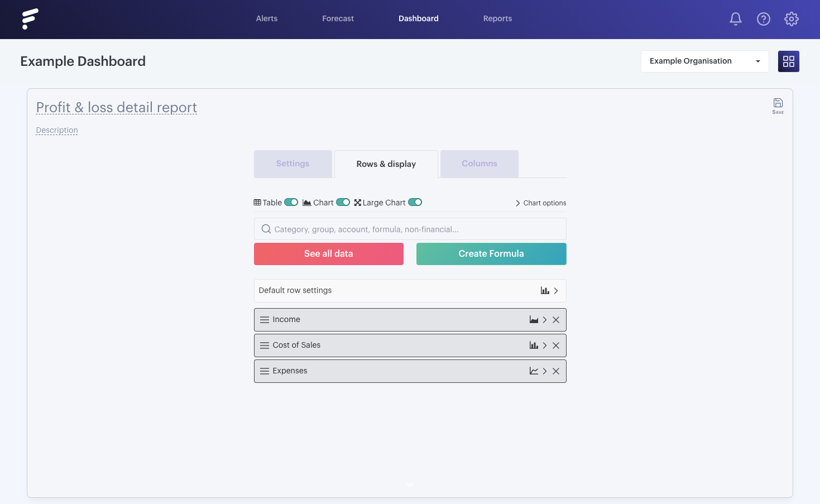Remove the Income row
This screenshot has width=820, height=504.
pyautogui.click(x=556, y=320)
